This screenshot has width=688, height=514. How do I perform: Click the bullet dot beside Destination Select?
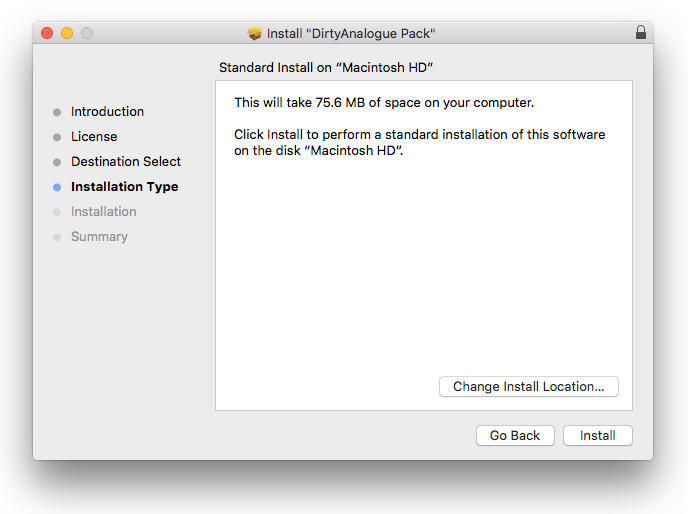(x=57, y=162)
